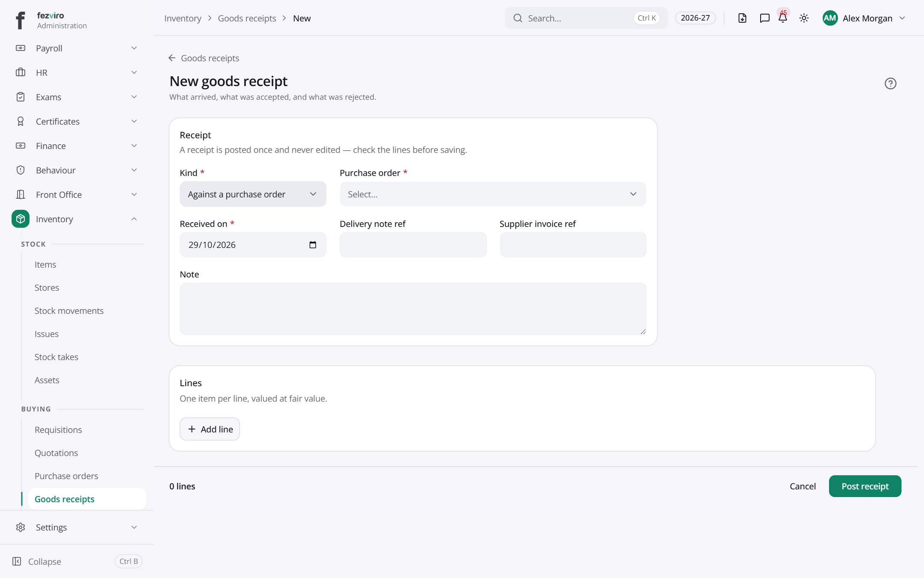Click the Cancel button
The image size is (924, 578).
(x=803, y=486)
